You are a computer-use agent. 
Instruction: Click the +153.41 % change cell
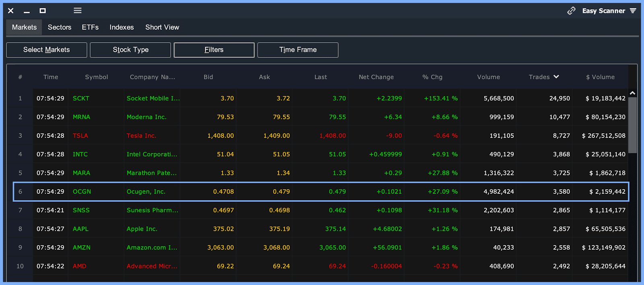tap(441, 98)
